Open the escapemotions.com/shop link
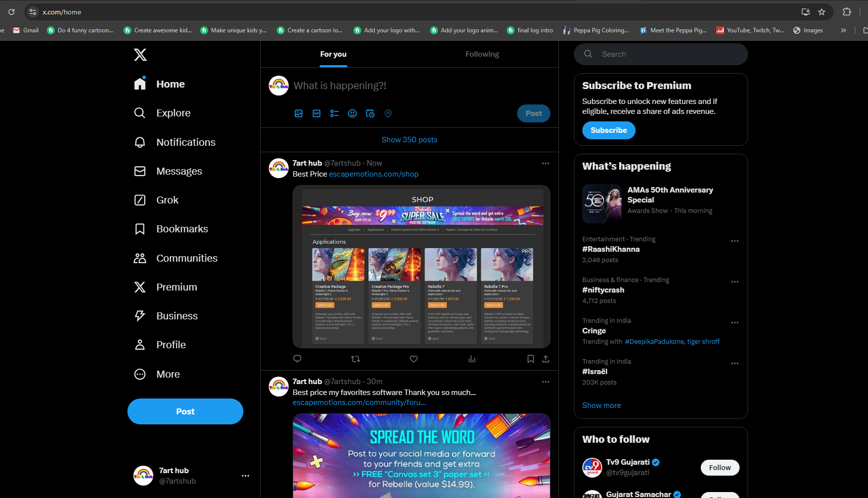Viewport: 868px width, 498px height. coord(374,174)
